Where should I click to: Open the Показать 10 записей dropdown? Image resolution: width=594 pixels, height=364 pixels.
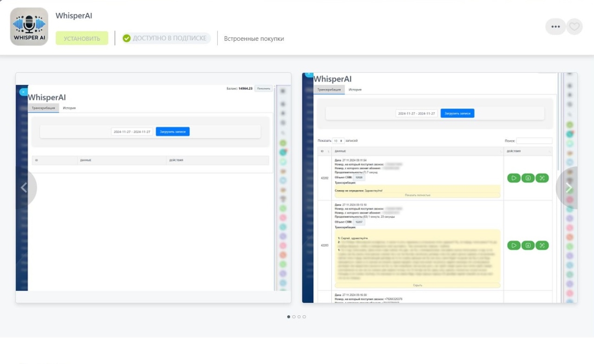coord(338,140)
